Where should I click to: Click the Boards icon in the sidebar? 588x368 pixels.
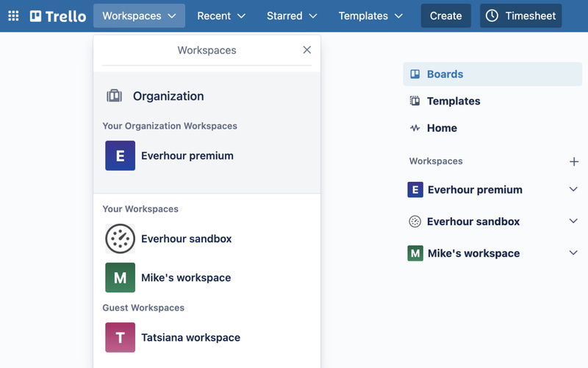pos(415,74)
